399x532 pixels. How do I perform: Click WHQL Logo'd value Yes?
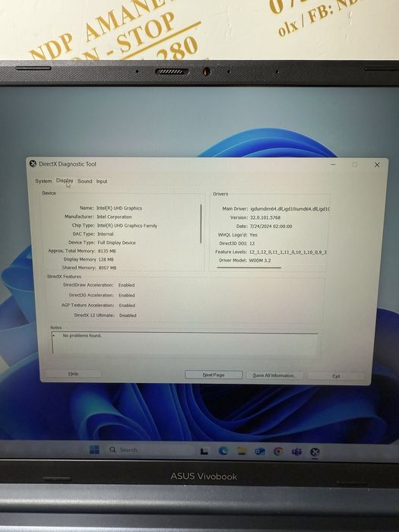[253, 235]
